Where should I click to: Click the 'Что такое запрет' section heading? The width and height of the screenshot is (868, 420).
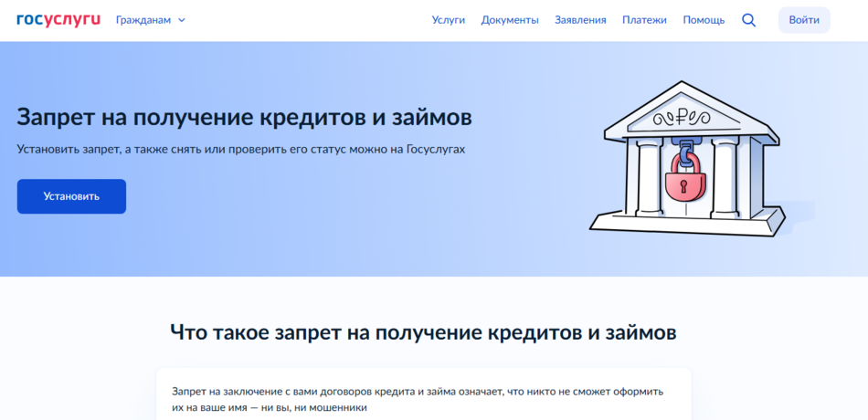[423, 331]
